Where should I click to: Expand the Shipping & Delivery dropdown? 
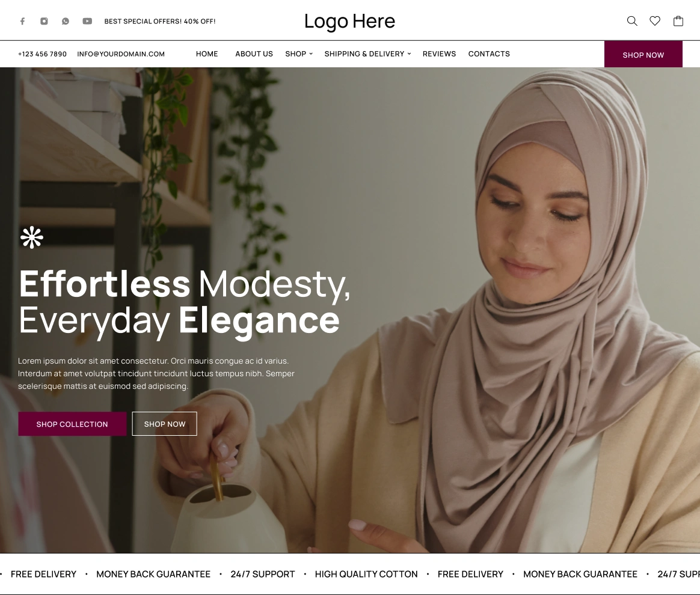pos(367,54)
